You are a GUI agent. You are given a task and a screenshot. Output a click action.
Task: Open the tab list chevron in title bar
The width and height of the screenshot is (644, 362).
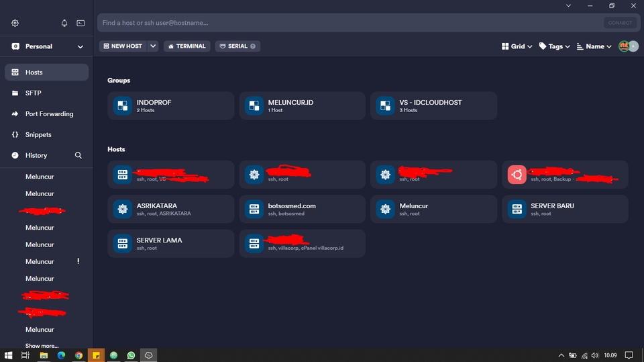[x=568, y=6]
